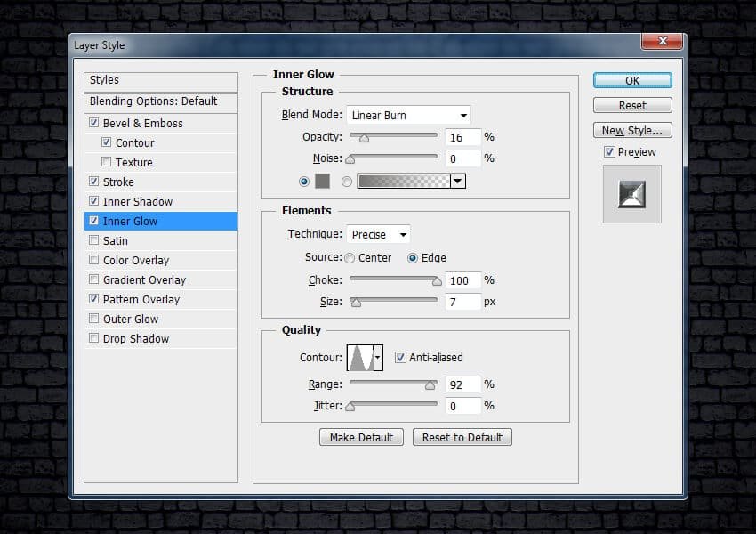The width and height of the screenshot is (756, 534).
Task: Toggle the Anti-aliased checkbox
Action: coord(400,358)
